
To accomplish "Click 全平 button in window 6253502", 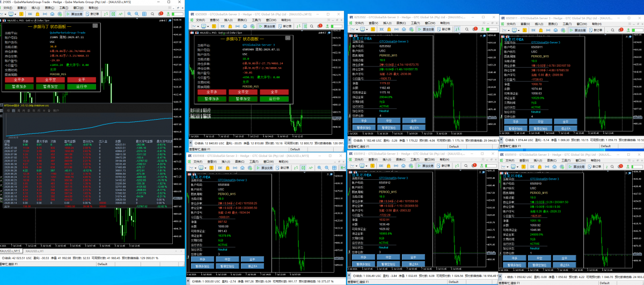I will pyautogui.click(x=414, y=121).
